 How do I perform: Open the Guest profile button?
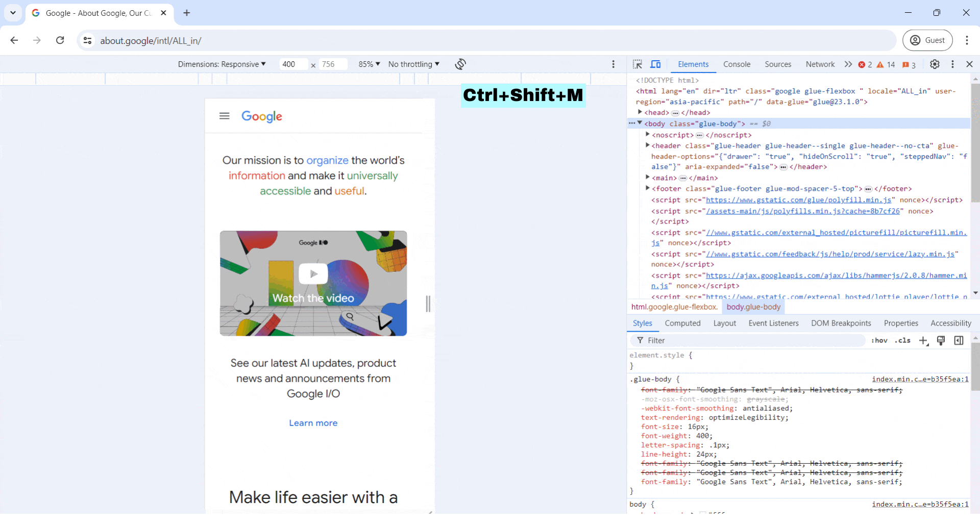(x=927, y=40)
